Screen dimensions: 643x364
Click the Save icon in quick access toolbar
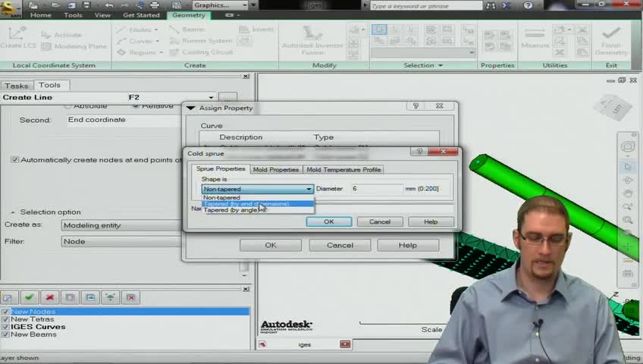86,5
